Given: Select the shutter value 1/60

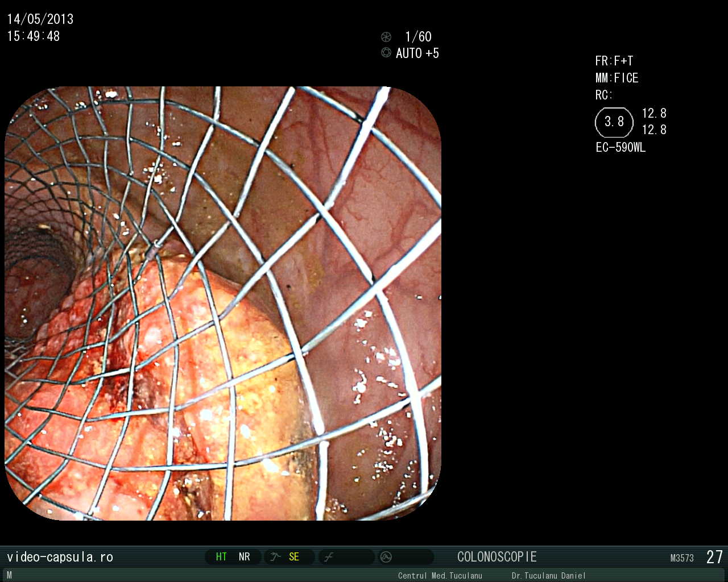Looking at the screenshot, I should [419, 37].
